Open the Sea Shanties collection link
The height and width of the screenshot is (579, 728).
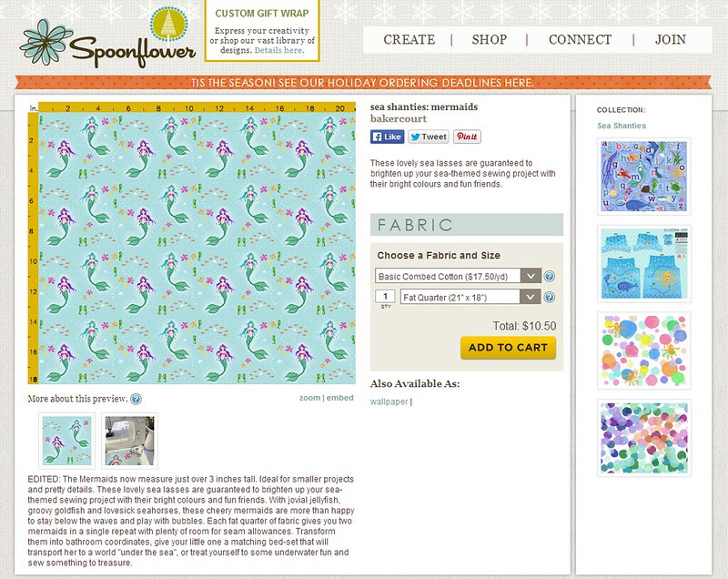tap(622, 126)
